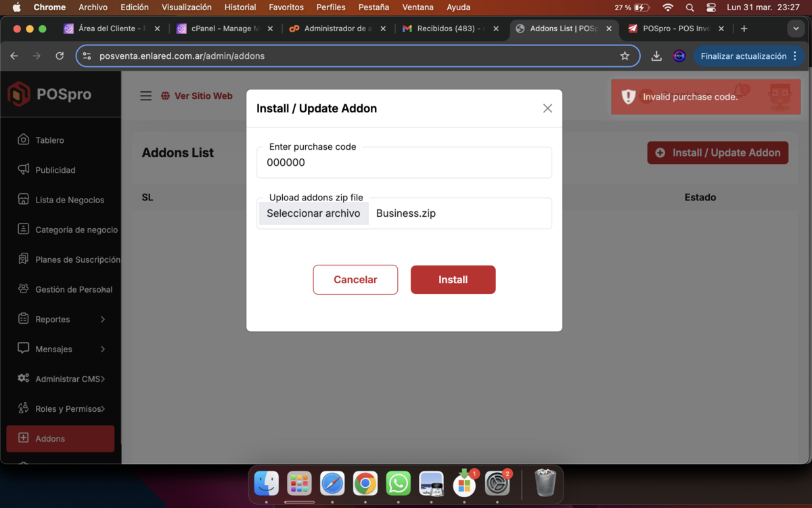Screen dimensions: 812x508
Task: Open the hamburger menu icon
Action: [145, 96]
